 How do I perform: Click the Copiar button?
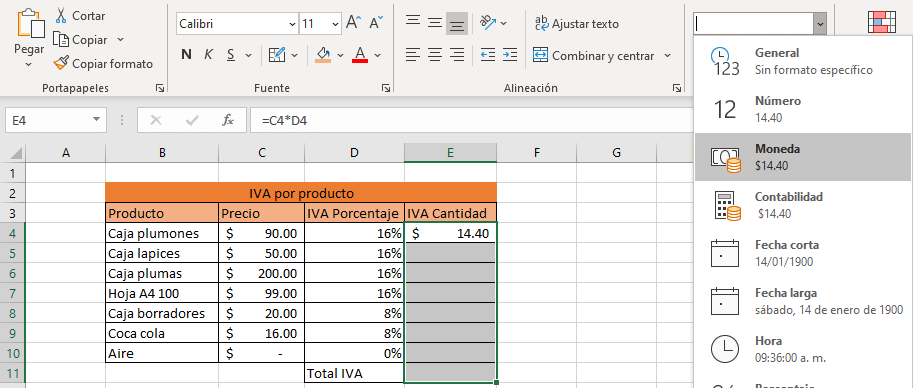click(x=80, y=40)
